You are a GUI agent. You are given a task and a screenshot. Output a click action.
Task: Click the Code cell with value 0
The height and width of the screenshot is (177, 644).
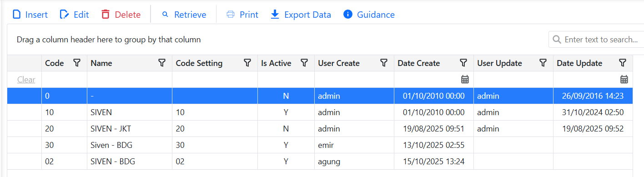coord(64,96)
